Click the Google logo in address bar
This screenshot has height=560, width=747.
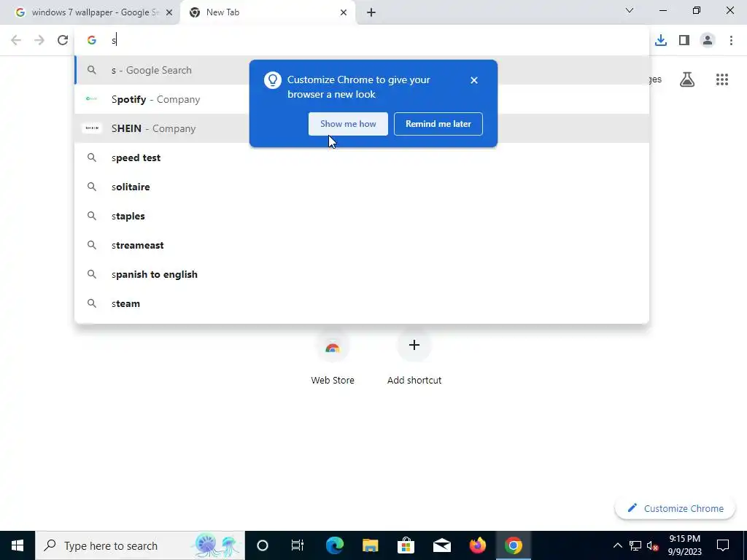[92, 41]
